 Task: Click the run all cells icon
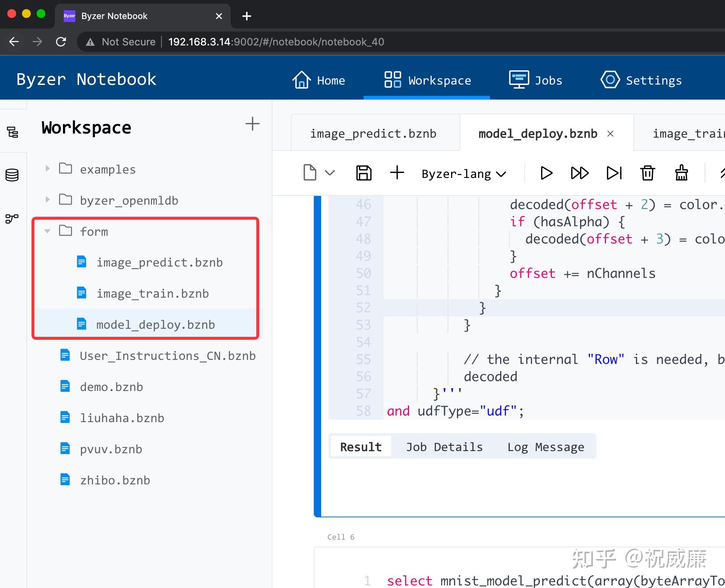(x=579, y=173)
